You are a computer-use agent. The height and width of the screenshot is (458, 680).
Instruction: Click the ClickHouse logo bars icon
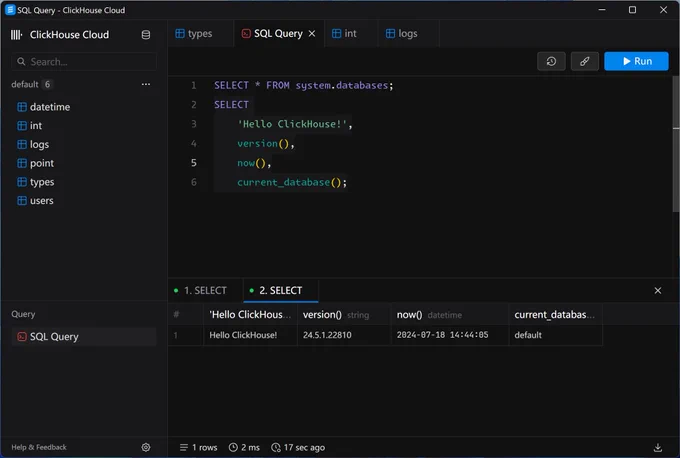point(16,35)
